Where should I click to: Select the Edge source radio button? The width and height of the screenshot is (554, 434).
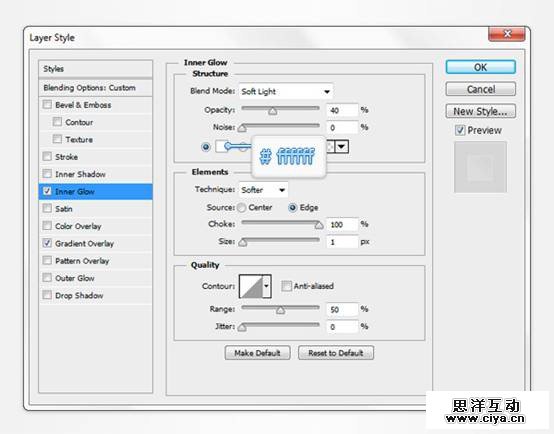[x=293, y=207]
